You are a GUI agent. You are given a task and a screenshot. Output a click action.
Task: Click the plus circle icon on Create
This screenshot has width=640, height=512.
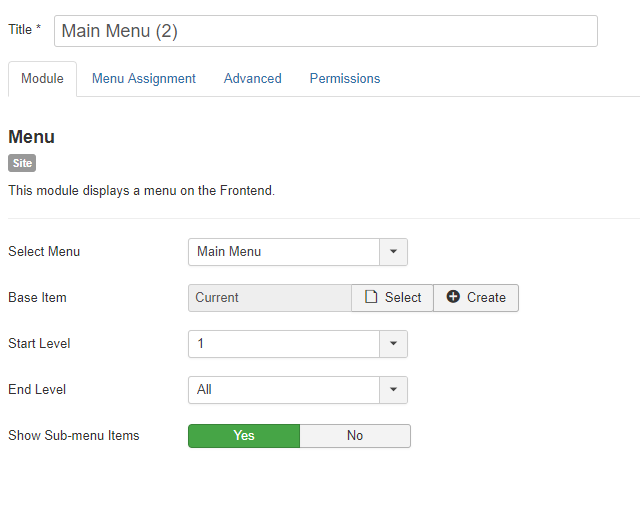pos(453,296)
